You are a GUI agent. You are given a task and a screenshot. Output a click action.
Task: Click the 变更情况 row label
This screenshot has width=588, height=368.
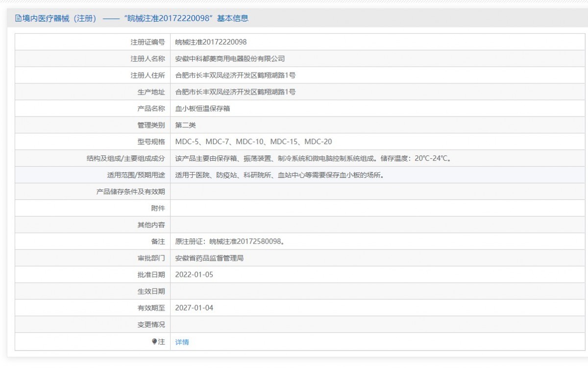(151, 325)
